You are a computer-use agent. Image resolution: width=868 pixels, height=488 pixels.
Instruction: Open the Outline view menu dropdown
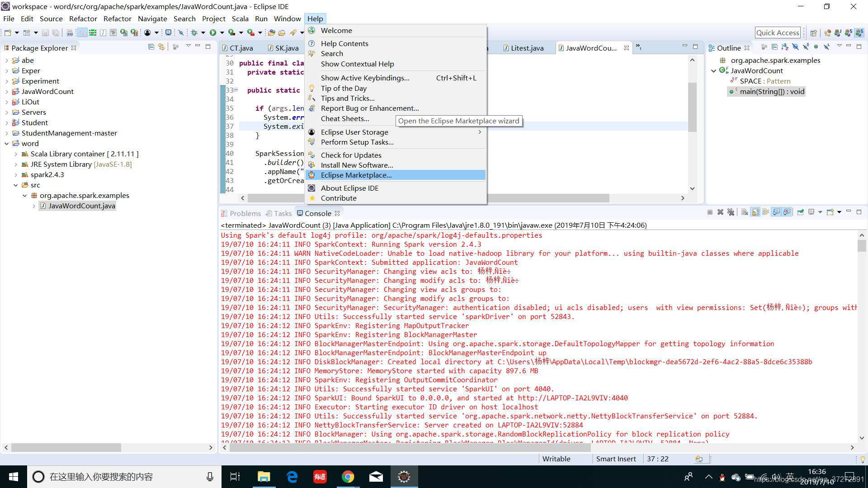point(839,46)
